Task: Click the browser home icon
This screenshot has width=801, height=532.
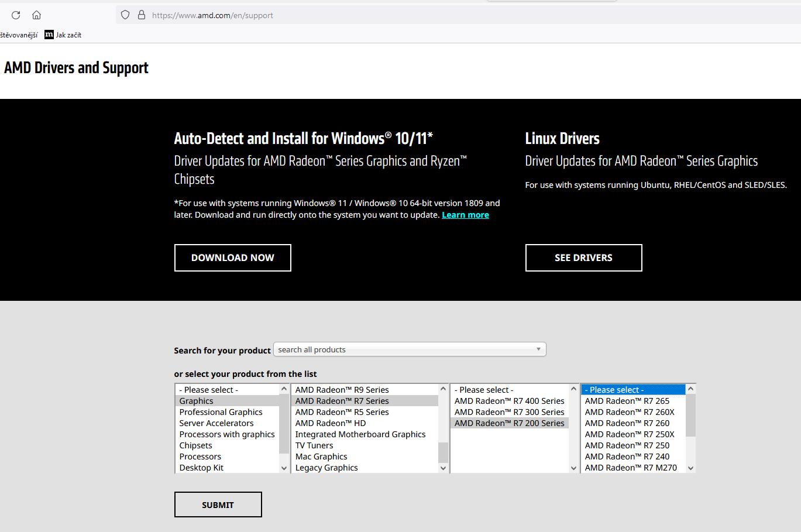Action: (36, 15)
